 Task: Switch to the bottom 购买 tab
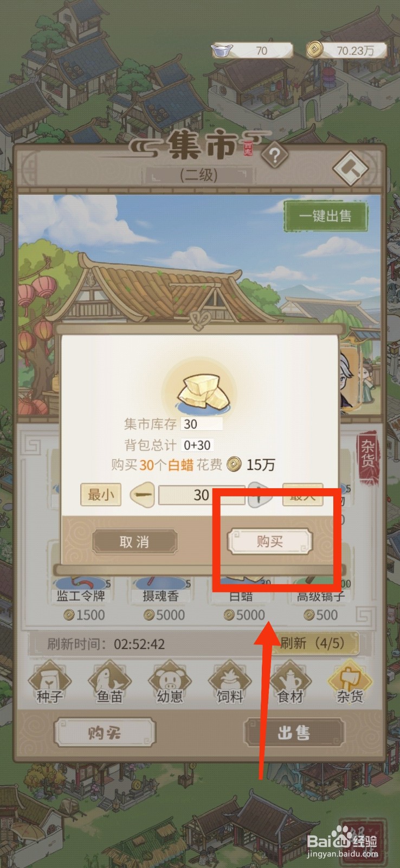coord(105,733)
